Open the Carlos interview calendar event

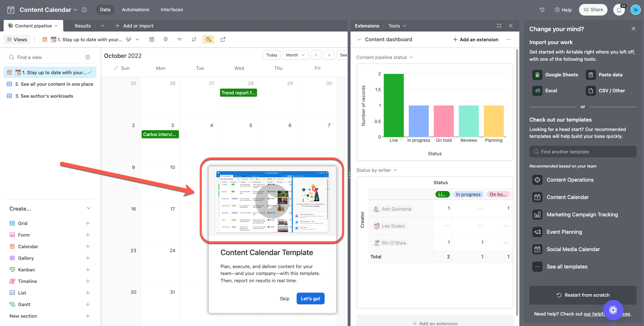(x=160, y=134)
